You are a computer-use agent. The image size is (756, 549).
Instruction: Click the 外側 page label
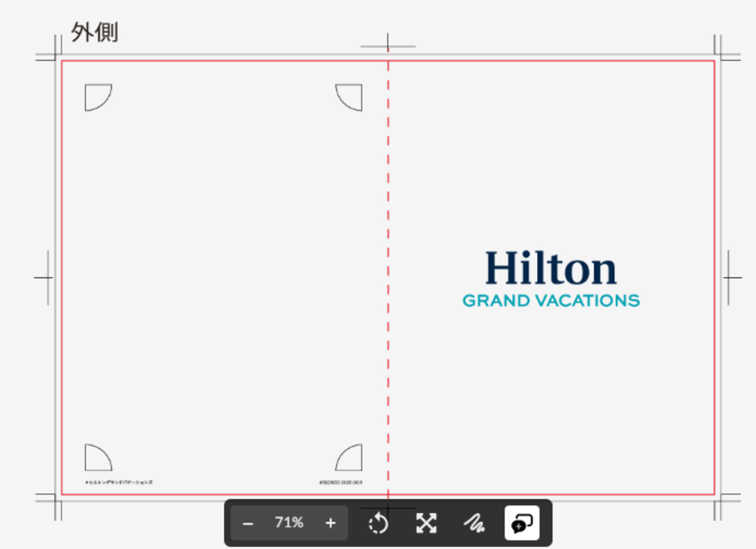[x=95, y=32]
